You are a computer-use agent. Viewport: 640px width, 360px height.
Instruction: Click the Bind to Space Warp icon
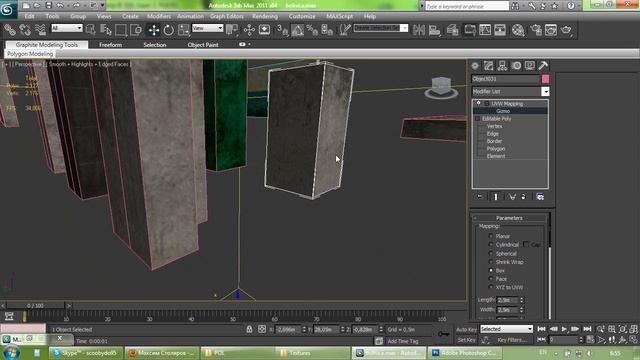point(40,30)
